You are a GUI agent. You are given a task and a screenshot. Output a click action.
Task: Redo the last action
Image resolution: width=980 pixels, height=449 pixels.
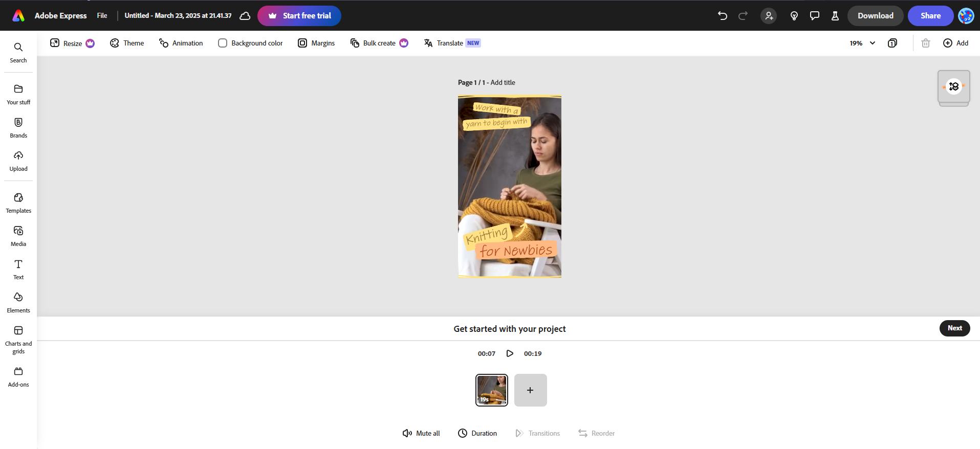click(x=743, y=16)
